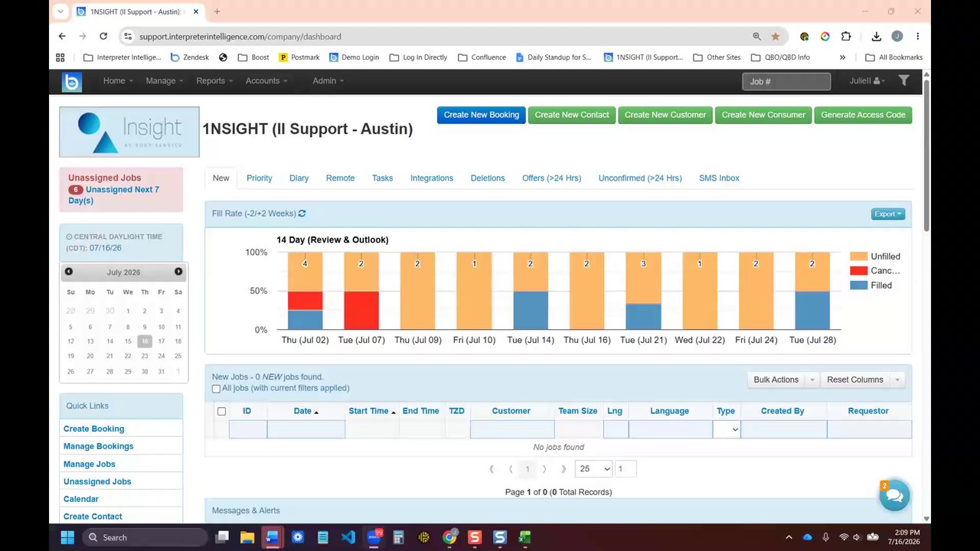Image resolution: width=980 pixels, height=551 pixels.
Task: Click the Filled legend color swatch
Action: [x=858, y=285]
